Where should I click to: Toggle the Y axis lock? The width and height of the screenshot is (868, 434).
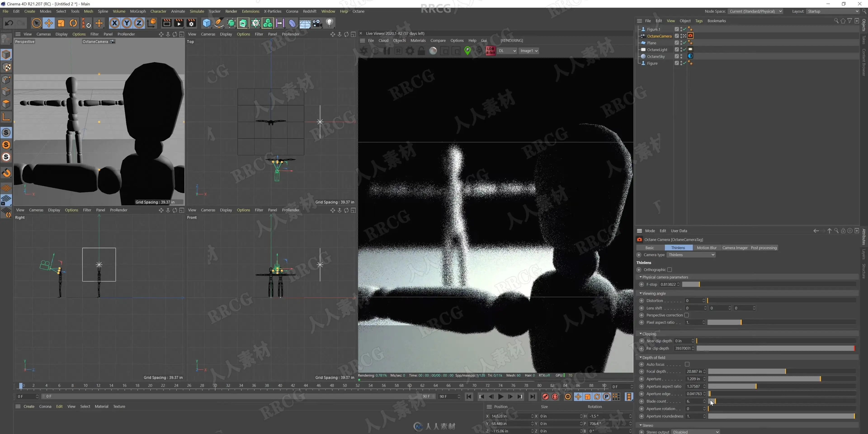pos(127,23)
